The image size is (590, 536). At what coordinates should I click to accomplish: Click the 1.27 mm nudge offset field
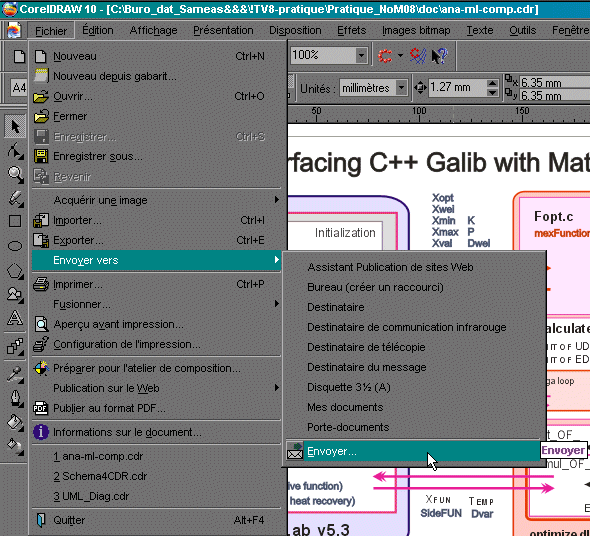[457, 88]
